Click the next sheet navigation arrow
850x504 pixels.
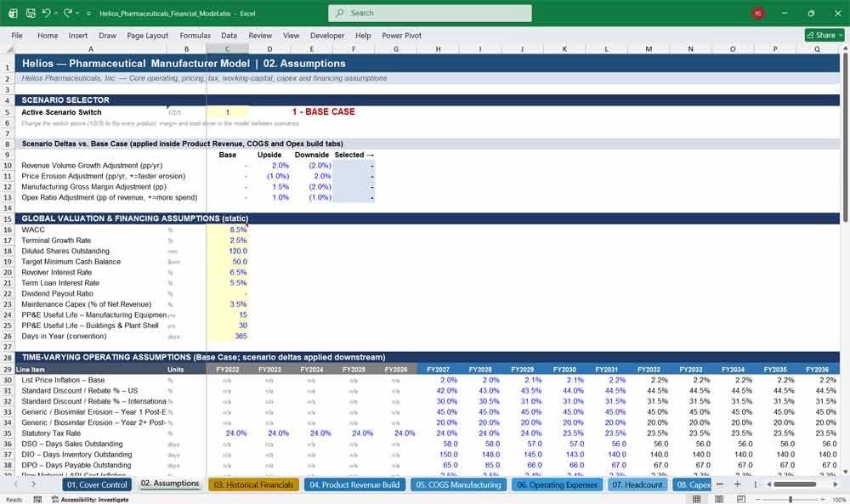click(x=34, y=484)
